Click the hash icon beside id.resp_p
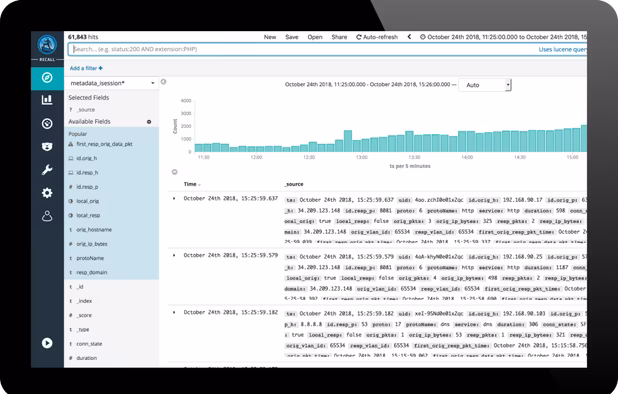The image size is (618, 394). click(x=71, y=187)
